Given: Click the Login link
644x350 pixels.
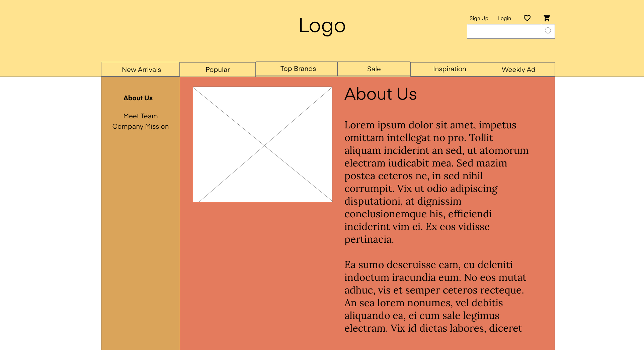Looking at the screenshot, I should pos(504,18).
